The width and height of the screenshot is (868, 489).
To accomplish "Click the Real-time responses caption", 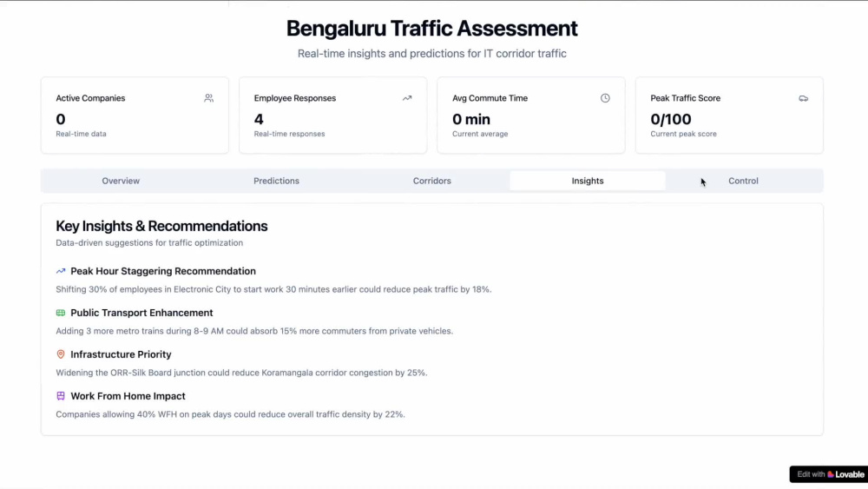I will pos(290,134).
